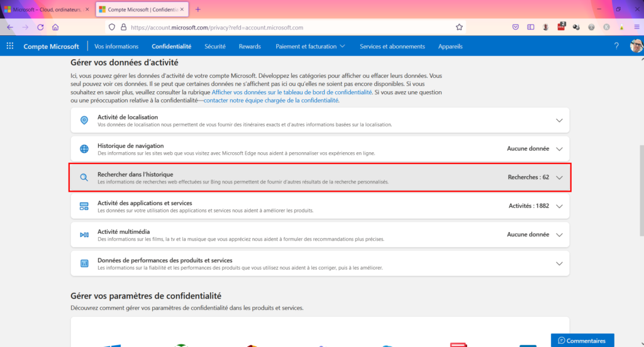
Task: Click the media icon for Activité multimédia
Action: click(84, 235)
